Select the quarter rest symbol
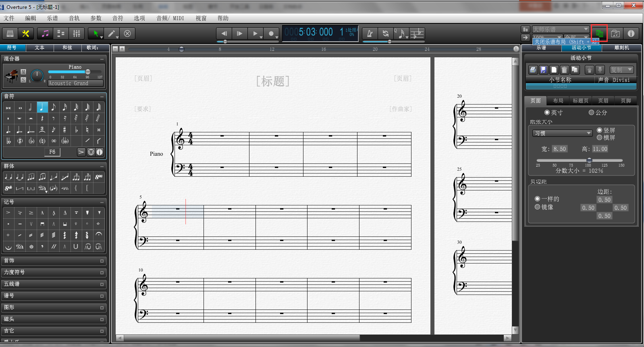This screenshot has width=644, height=347. tap(42, 119)
